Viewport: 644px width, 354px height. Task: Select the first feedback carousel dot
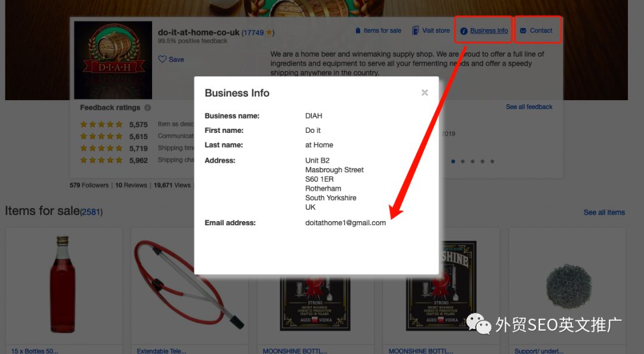click(453, 162)
